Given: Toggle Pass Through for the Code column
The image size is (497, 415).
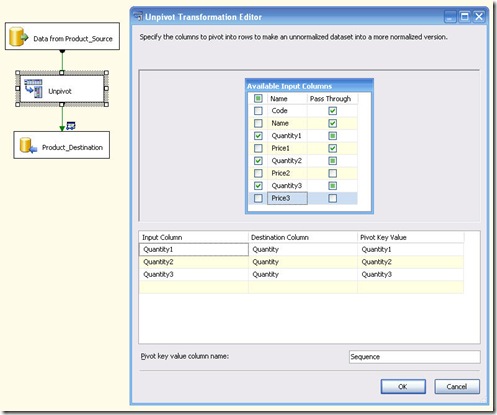Looking at the screenshot, I should click(x=332, y=111).
